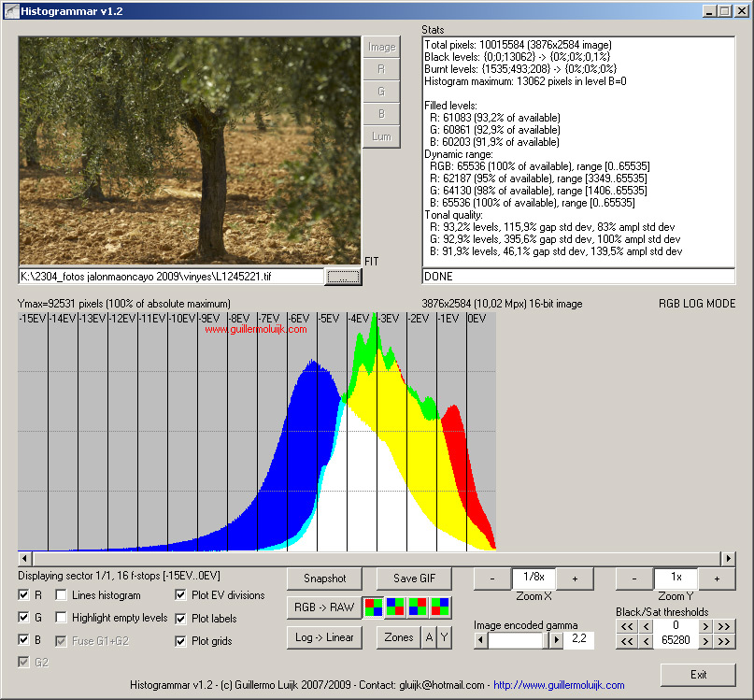This screenshot has height=700, width=754.
Task: Toggle Plot grids checkbox
Action: click(180, 641)
